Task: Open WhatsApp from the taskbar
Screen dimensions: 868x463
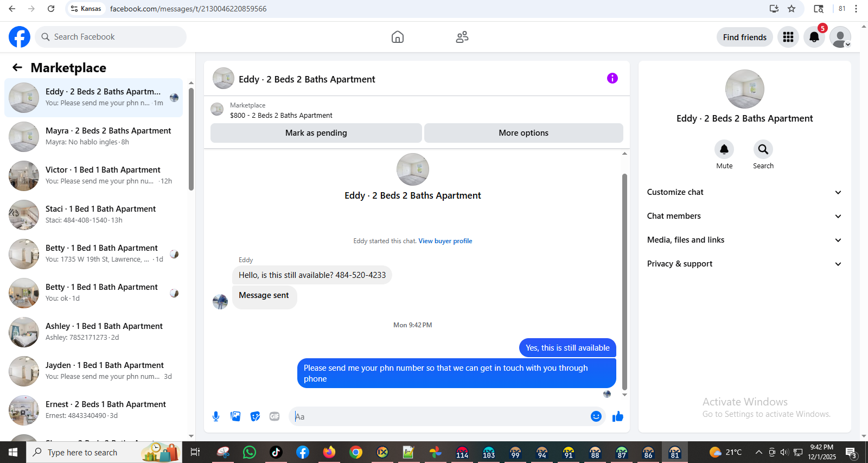Action: tap(250, 452)
